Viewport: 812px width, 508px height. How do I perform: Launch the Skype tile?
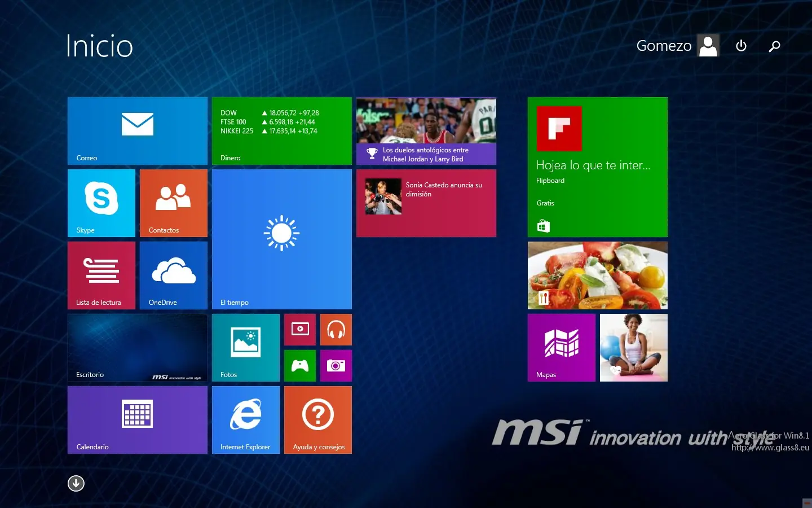click(101, 203)
